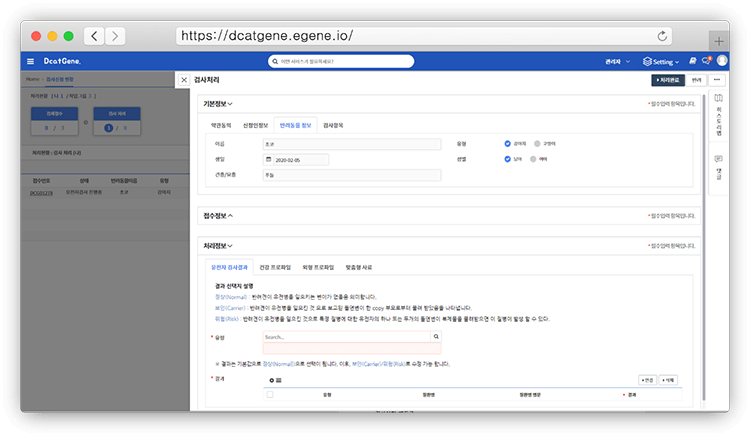This screenshot has height=433, width=750.
Task: Select the 강아지 radio option
Action: coord(508,143)
